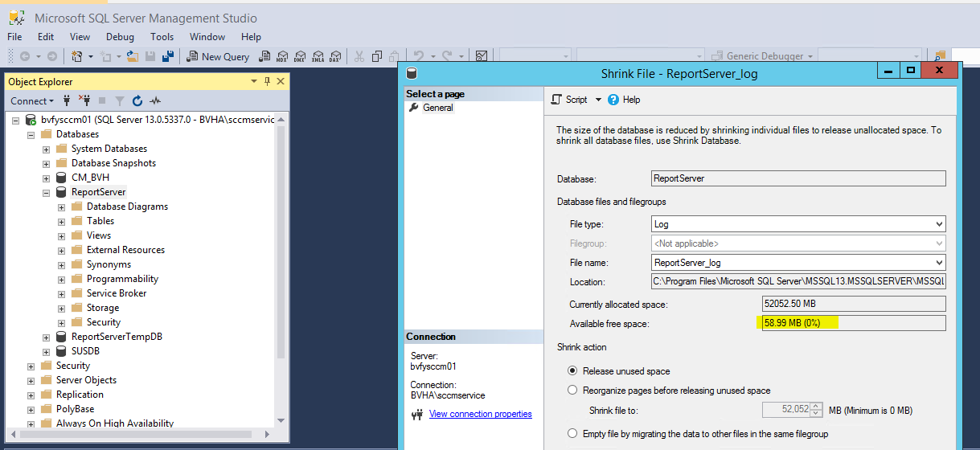This screenshot has height=450, width=980.
Task: Collapse the ReportServer database node
Action: point(46,192)
